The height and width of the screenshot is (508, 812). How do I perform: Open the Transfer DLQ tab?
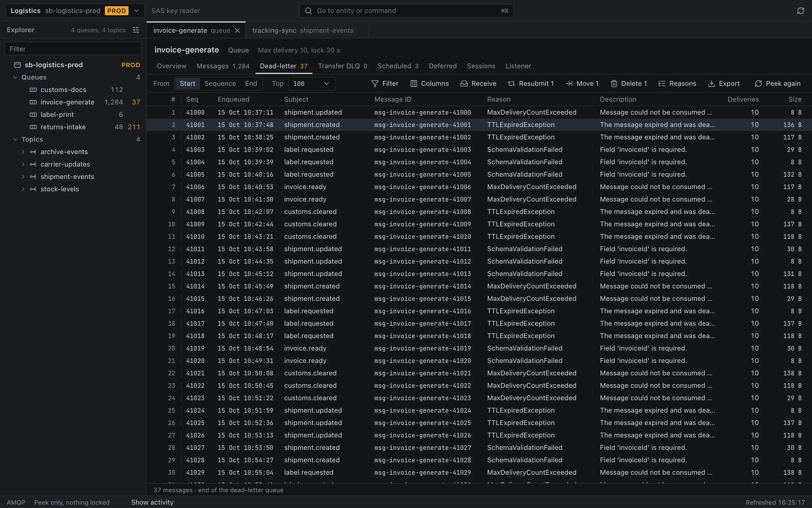pos(343,66)
